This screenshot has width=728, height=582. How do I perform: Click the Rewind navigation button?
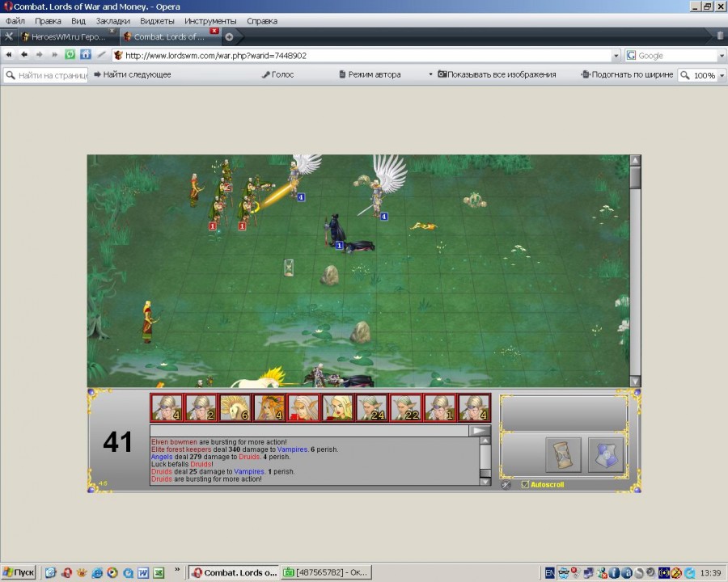click(9, 55)
